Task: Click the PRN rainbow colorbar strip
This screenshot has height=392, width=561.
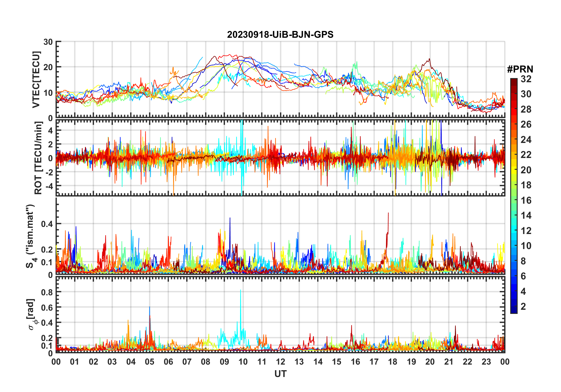Action: (x=514, y=196)
